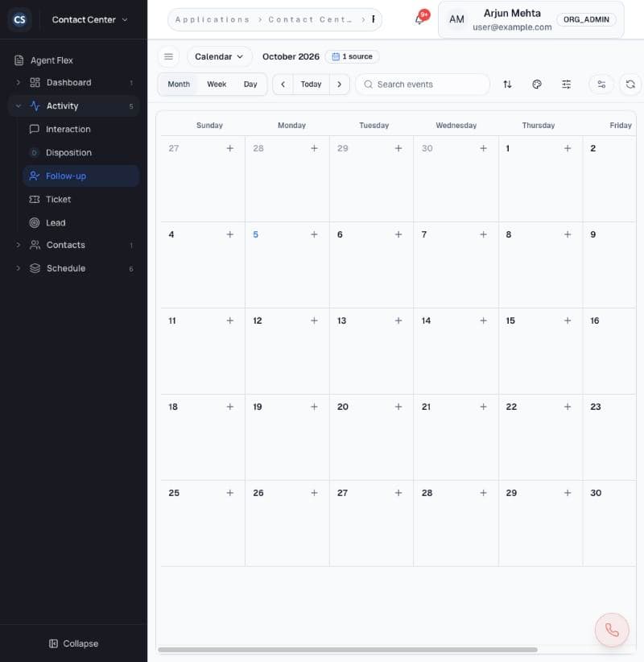Viewport: 644px width, 662px height.
Task: Add event on Thursday 29
Action: pyautogui.click(x=568, y=493)
